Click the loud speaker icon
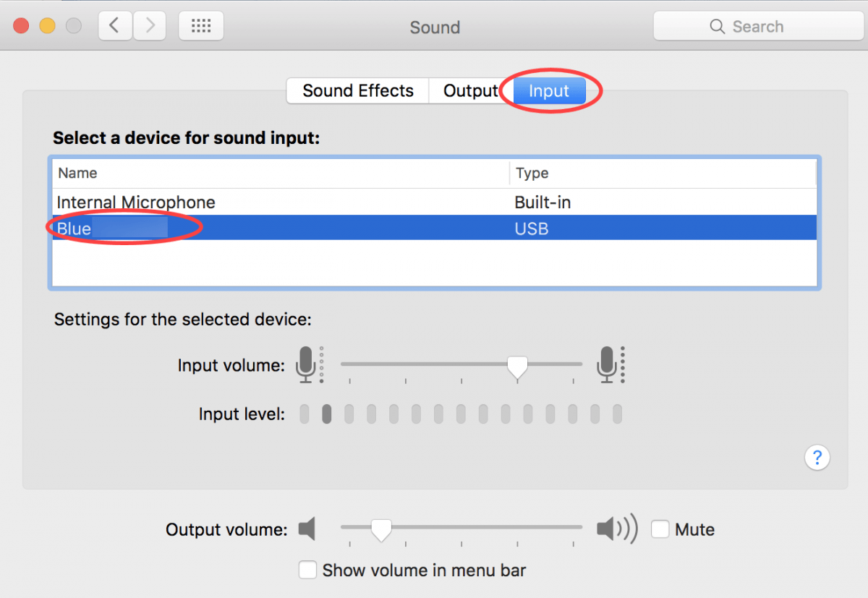 click(616, 529)
